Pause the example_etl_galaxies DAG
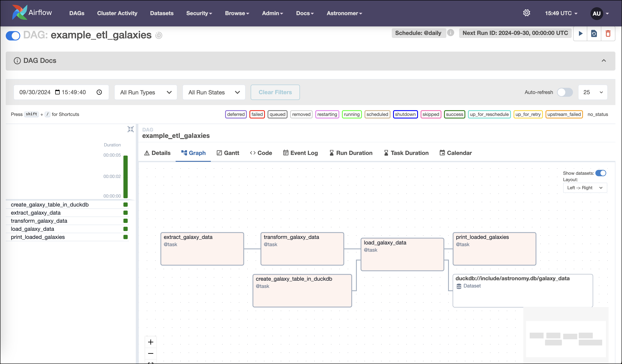The height and width of the screenshot is (364, 622). point(13,36)
